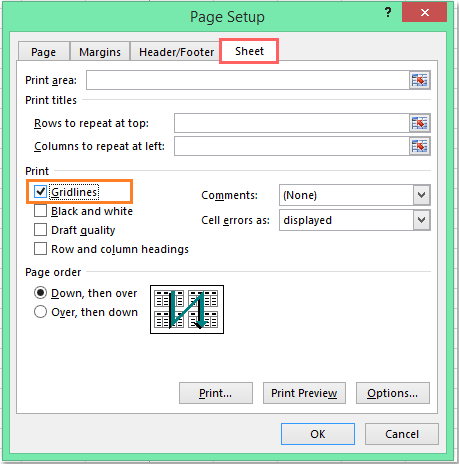459x464 pixels.
Task: Click range selector icon for Print area
Action: [x=419, y=80]
